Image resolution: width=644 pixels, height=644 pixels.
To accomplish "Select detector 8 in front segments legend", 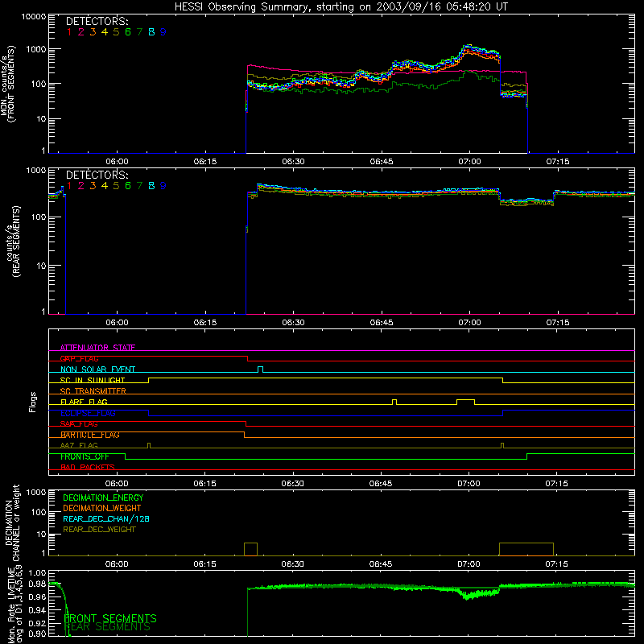I will [151, 32].
